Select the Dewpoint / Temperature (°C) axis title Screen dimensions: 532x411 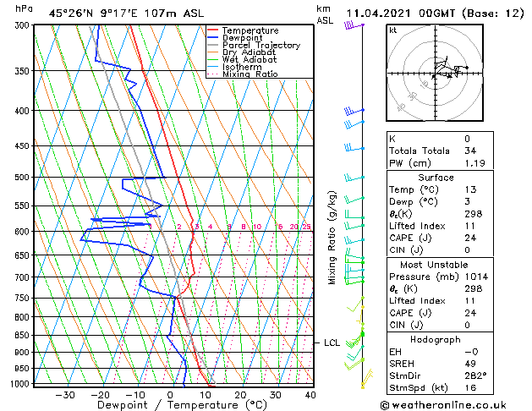click(x=182, y=405)
